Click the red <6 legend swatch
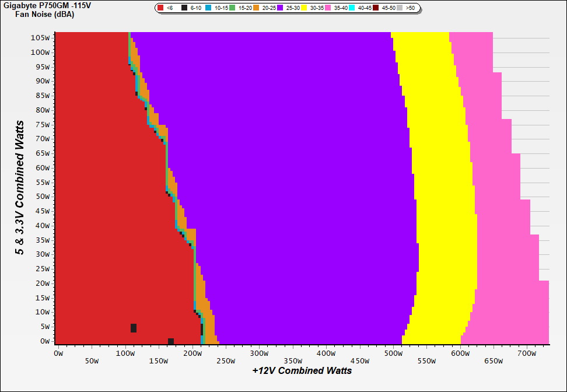This screenshot has width=567, height=392. pyautogui.click(x=161, y=8)
